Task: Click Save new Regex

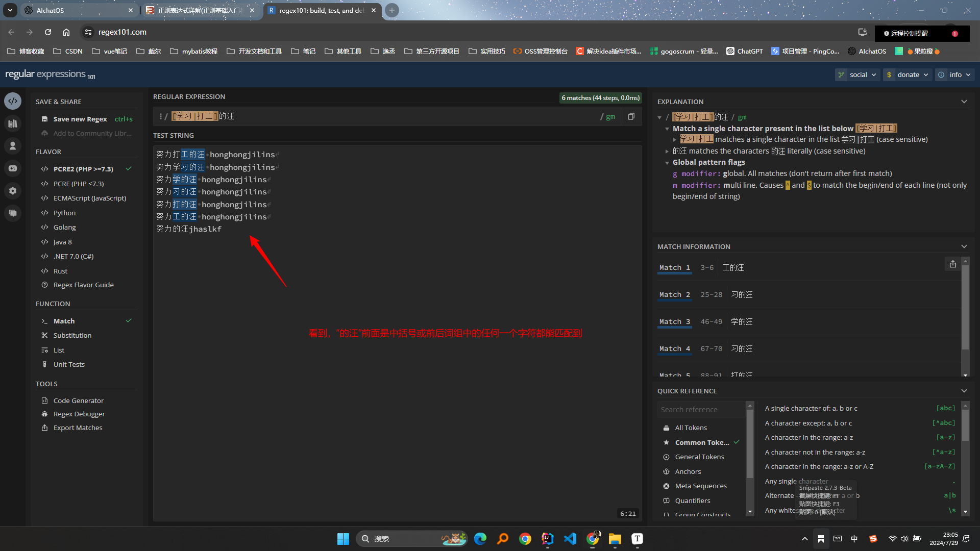Action: [x=86, y=119]
